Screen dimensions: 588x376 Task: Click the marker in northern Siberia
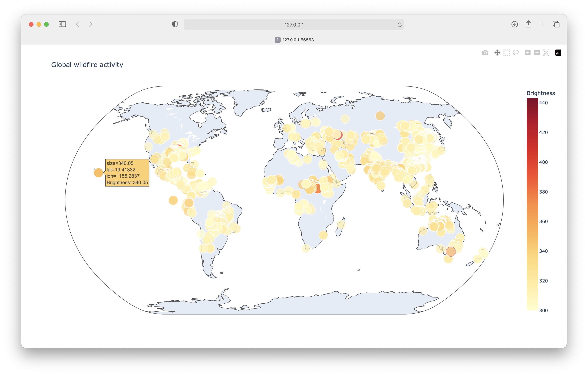(380, 116)
